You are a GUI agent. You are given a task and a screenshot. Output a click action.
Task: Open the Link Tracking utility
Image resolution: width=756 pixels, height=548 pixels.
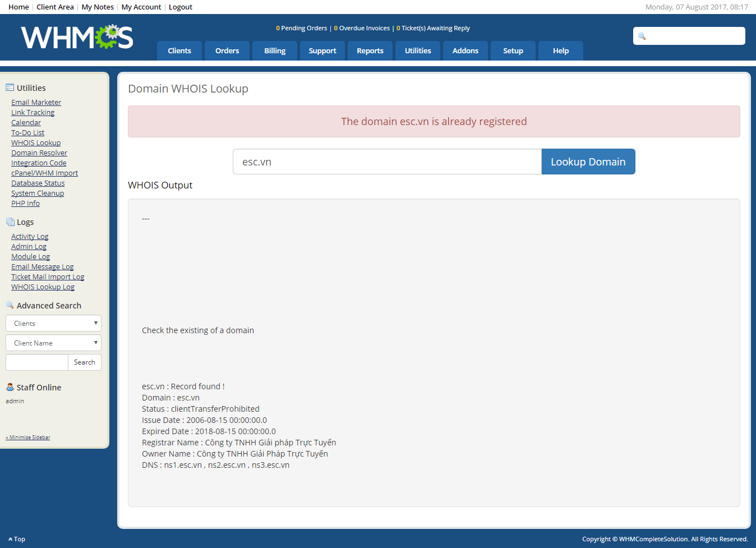(x=33, y=112)
